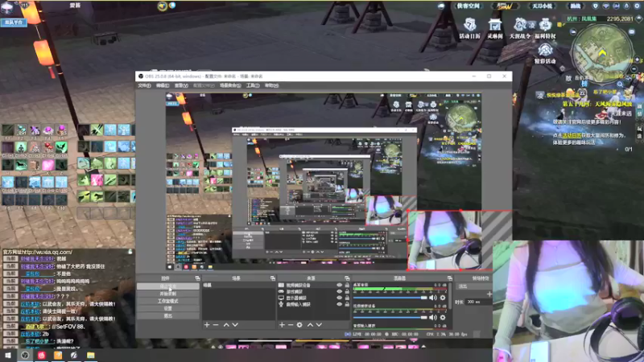Open the 场景集合(S) menu in OBS

tap(230, 86)
